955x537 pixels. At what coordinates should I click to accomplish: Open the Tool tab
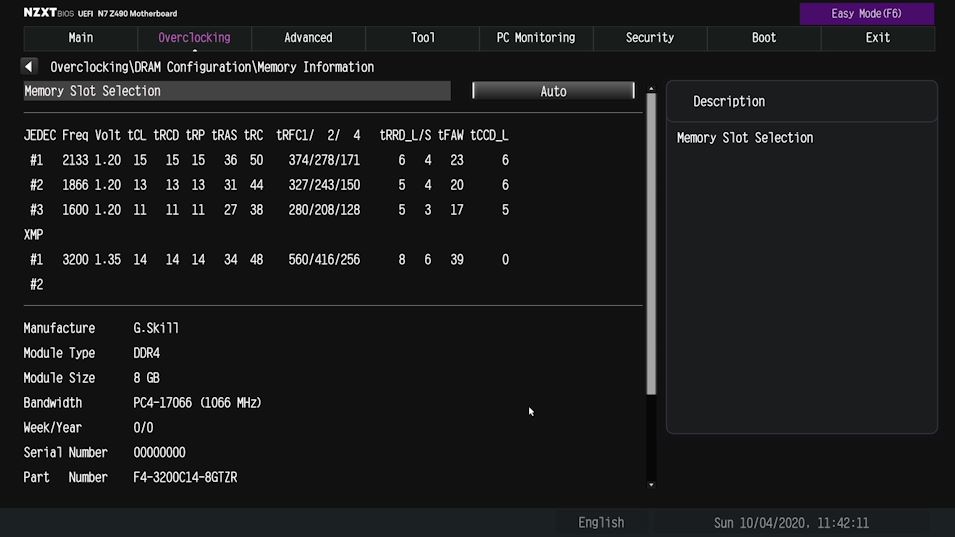[423, 38]
